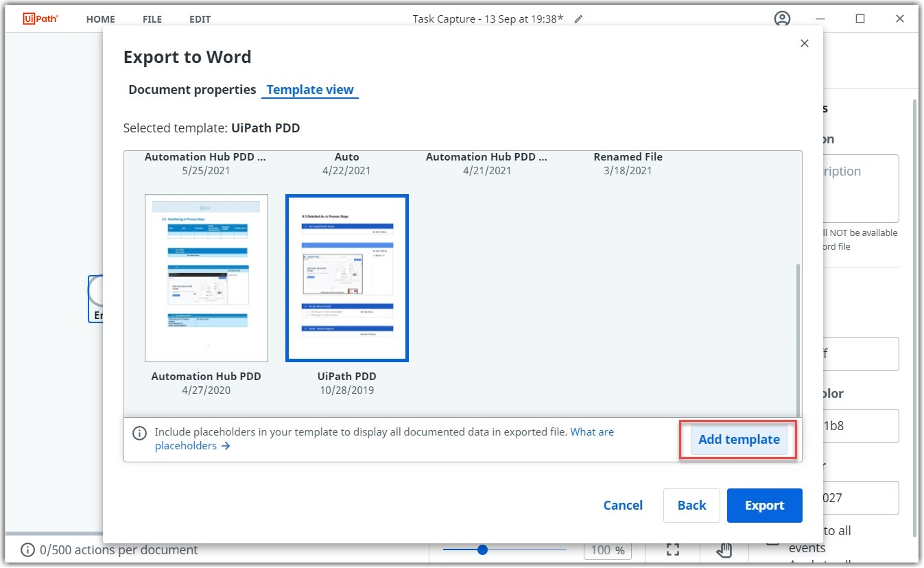The height and width of the screenshot is (568, 924).
Task: Select the hand pan tool
Action: pyautogui.click(x=724, y=549)
